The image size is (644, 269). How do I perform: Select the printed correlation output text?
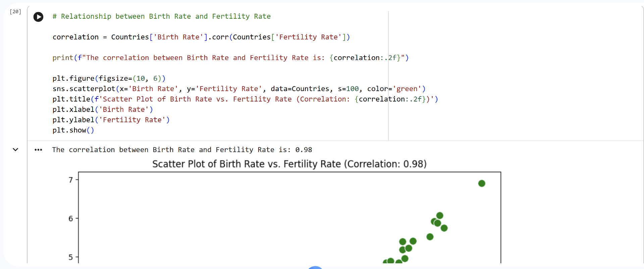[x=182, y=150]
